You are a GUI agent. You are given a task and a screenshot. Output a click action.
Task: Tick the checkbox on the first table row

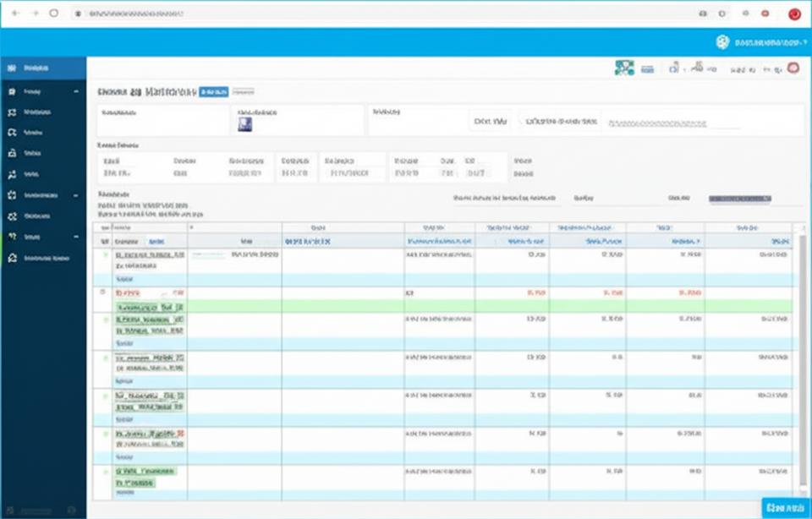point(106,254)
